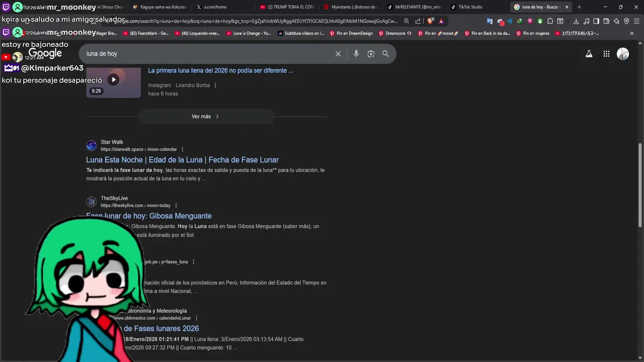
Task: Click the TheSkyLive site favicon
Action: point(91,202)
